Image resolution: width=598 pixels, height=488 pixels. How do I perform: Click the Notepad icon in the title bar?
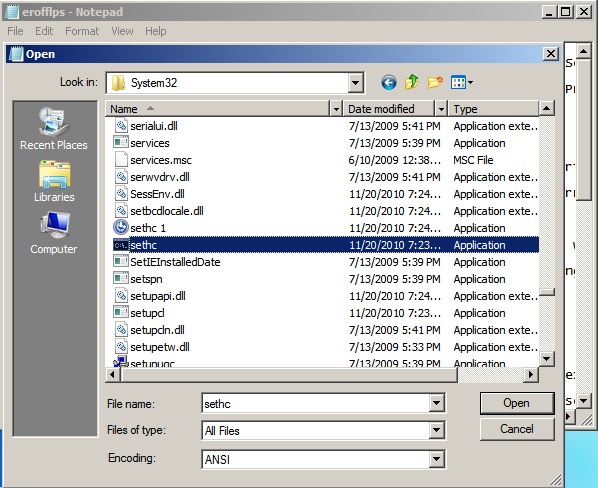[12, 12]
